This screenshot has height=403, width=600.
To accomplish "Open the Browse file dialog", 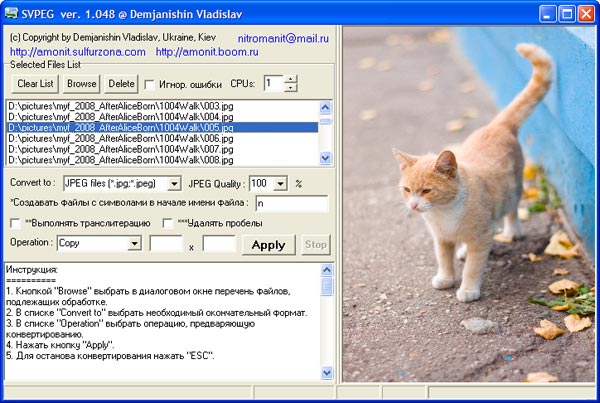I will [82, 83].
